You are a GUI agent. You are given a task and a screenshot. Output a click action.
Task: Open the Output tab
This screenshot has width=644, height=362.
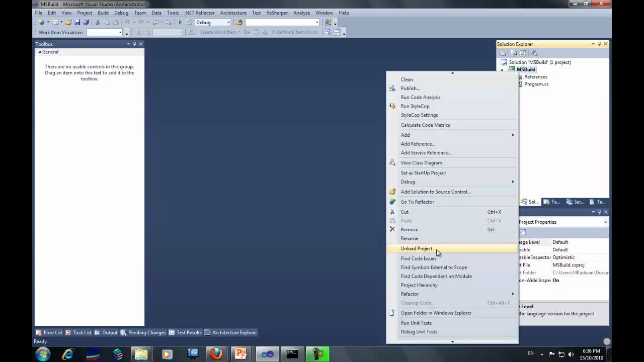[x=106, y=332]
